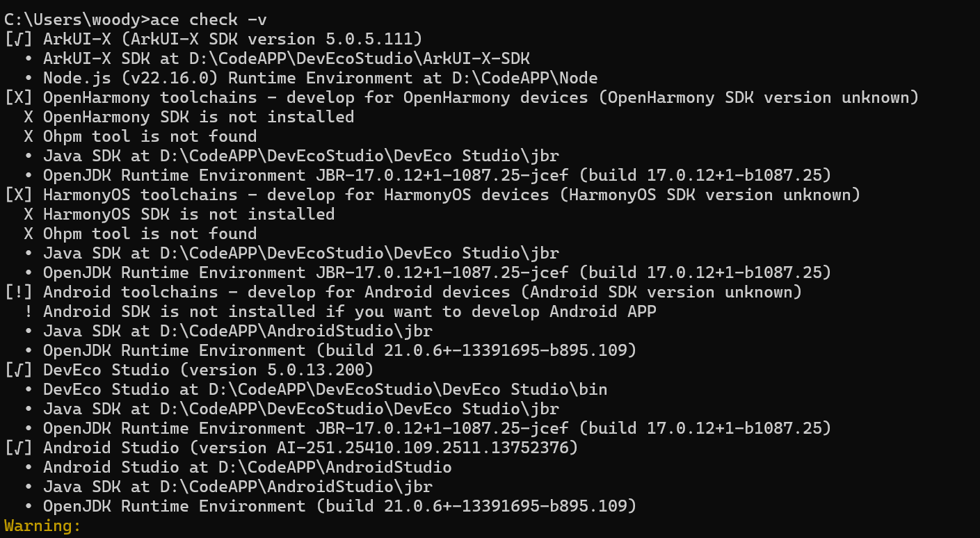
Task: Click the 'Android Studio at D:\CodeAPP\AndroidStudio' line
Action: [247, 467]
